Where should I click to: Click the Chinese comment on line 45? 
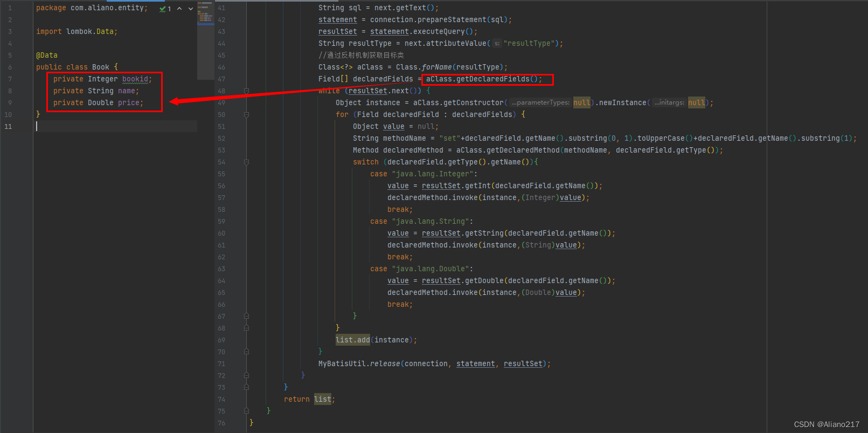361,55
